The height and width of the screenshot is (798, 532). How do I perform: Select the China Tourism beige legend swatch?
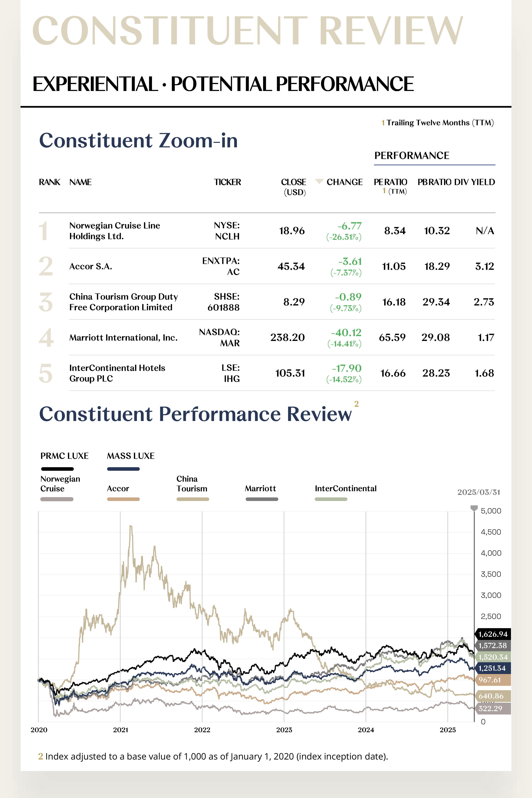(193, 499)
